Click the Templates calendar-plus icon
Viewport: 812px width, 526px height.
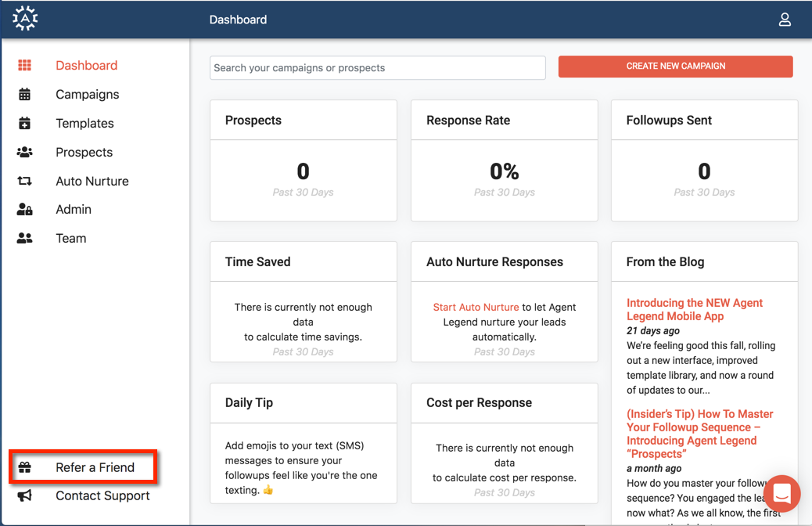tap(25, 124)
